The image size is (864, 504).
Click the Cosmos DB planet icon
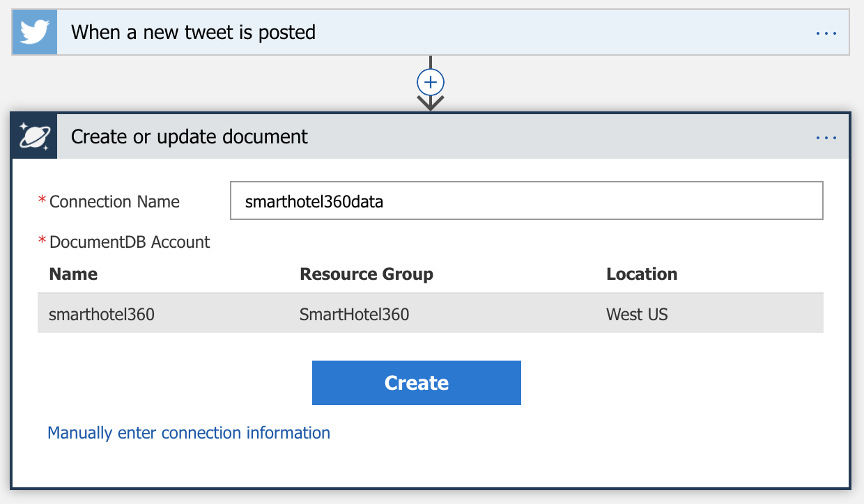(34, 136)
